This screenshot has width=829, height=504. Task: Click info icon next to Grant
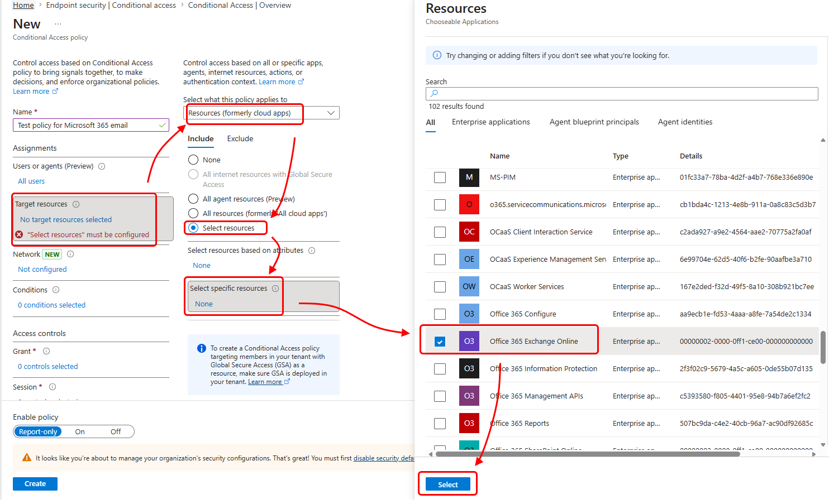pos(46,351)
